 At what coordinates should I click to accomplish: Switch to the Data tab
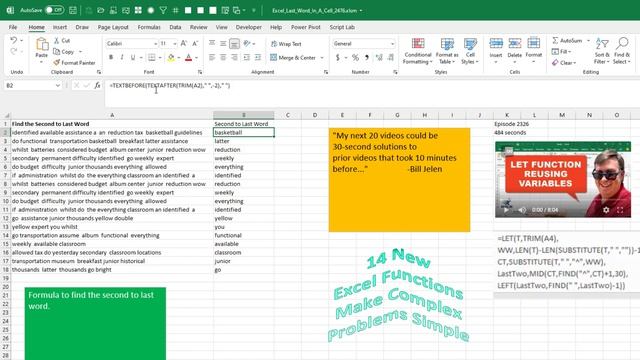tap(175, 27)
